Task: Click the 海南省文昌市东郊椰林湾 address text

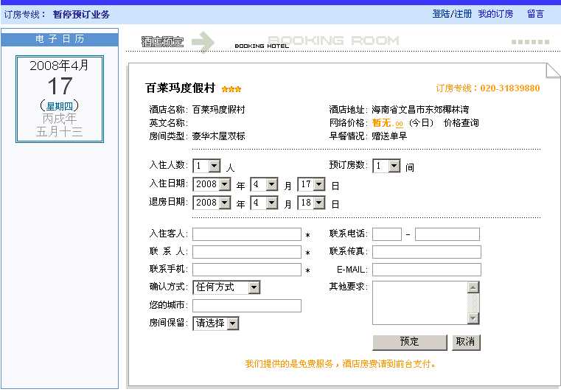Action: 420,110
